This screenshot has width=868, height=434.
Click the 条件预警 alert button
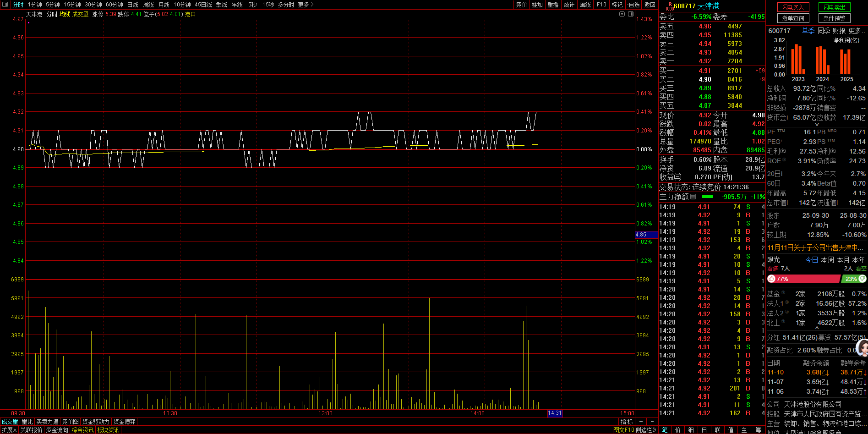[x=835, y=18]
